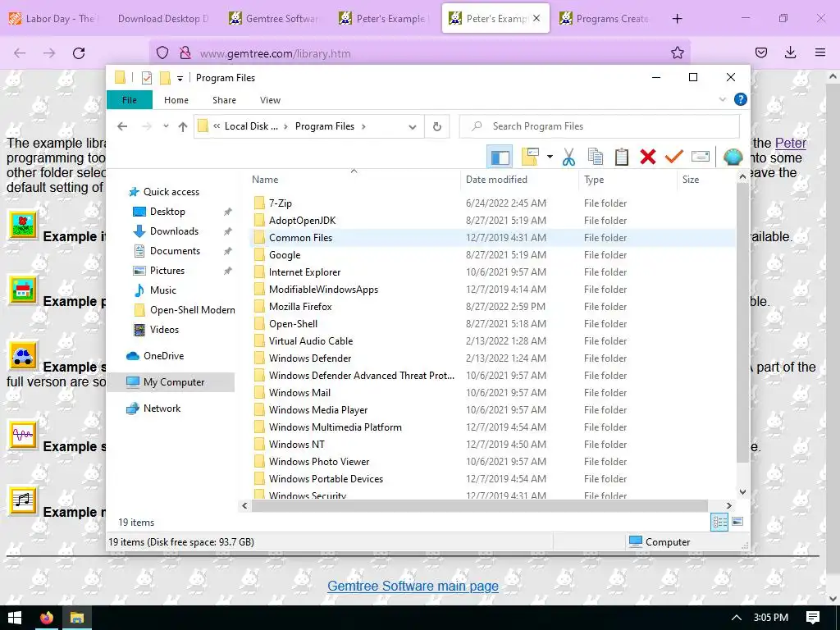Click the blue Help question mark icon
Screen dimensions: 840x630
pyautogui.click(x=741, y=99)
